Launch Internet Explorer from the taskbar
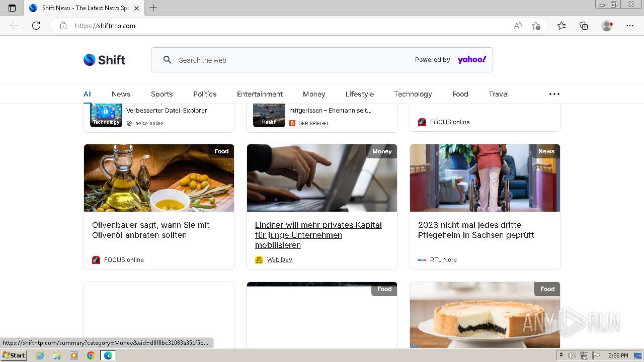644x362 pixels. point(40,355)
